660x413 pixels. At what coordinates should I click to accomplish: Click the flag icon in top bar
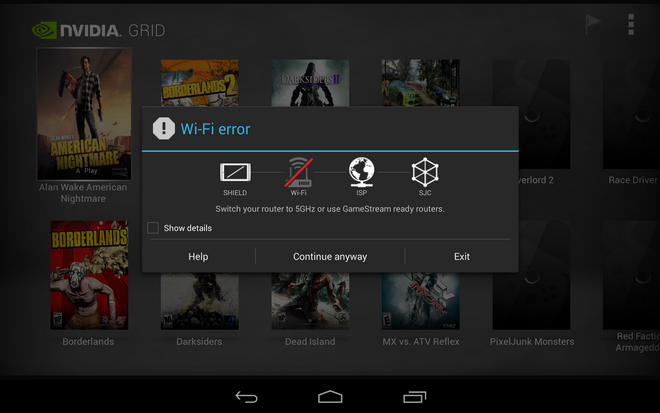pos(593,24)
